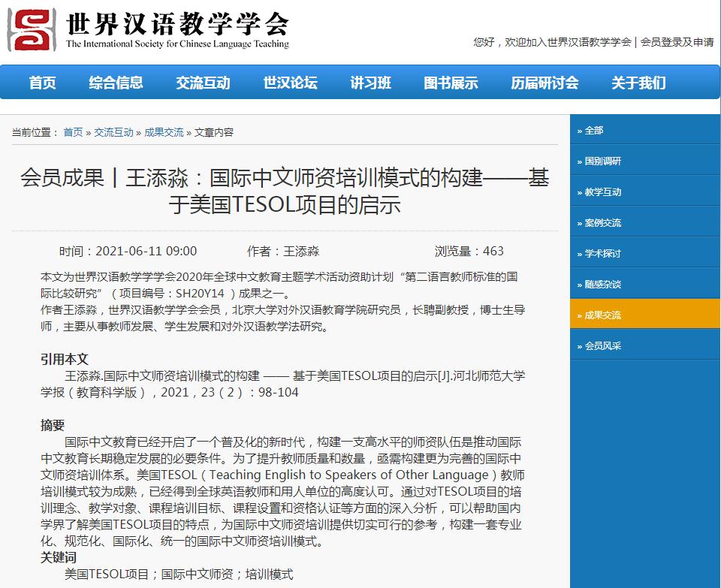Select 会员风采 in the sidebar
This screenshot has width=721, height=588.
pyautogui.click(x=644, y=346)
